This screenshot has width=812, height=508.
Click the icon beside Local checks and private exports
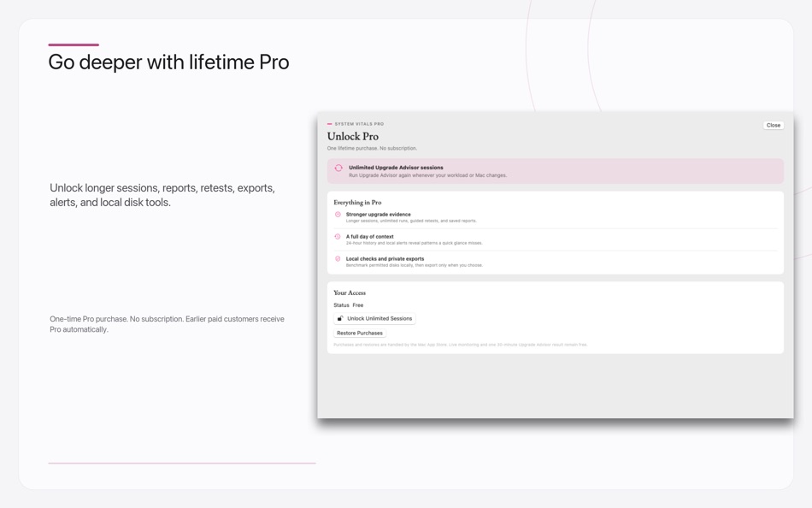pos(338,258)
